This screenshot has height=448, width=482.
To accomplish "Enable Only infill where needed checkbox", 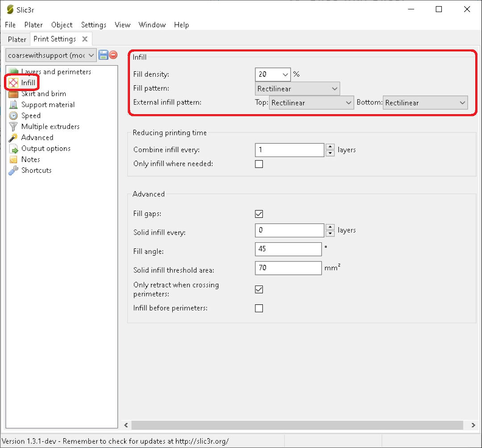I will click(x=259, y=164).
